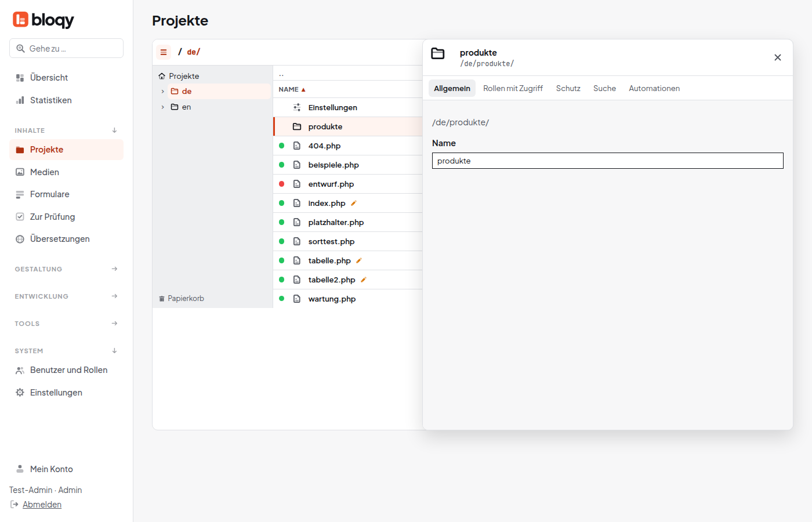The width and height of the screenshot is (812, 522).
Task: Click the trash icon next to Papierkorb
Action: click(x=162, y=299)
